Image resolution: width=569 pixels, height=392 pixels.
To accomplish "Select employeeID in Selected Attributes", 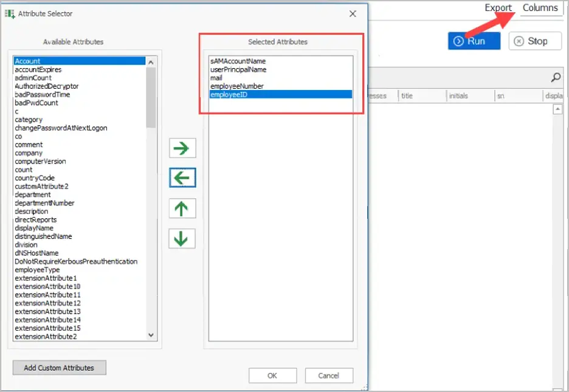I will pos(280,94).
